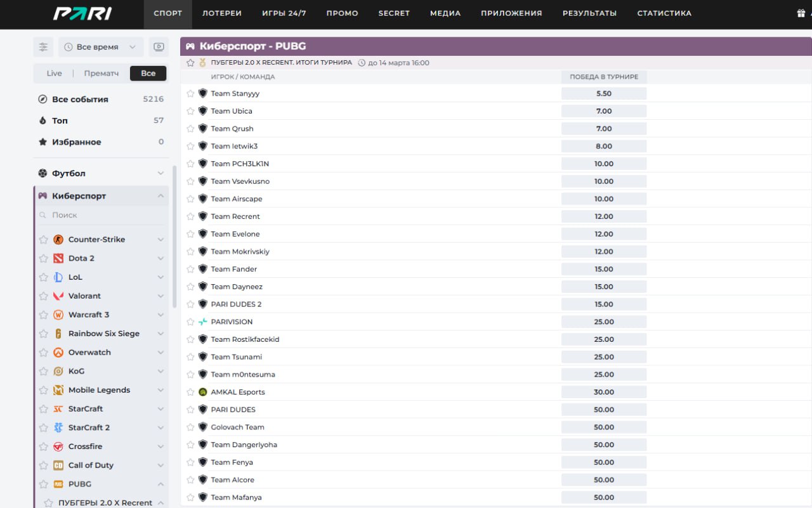Open the ЛОТЕРЕИ menu
This screenshot has height=508, width=812.
(222, 13)
